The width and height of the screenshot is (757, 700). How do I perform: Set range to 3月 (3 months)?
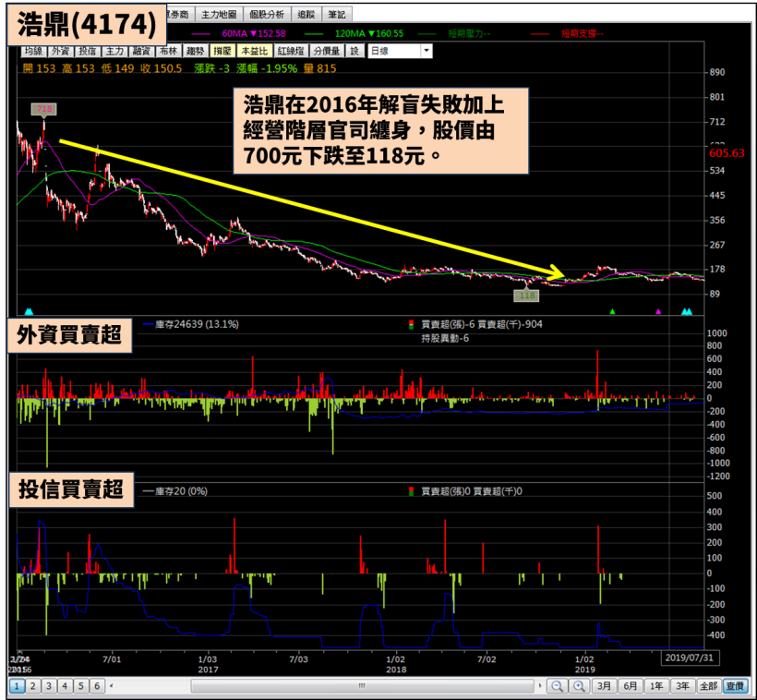[x=604, y=686]
